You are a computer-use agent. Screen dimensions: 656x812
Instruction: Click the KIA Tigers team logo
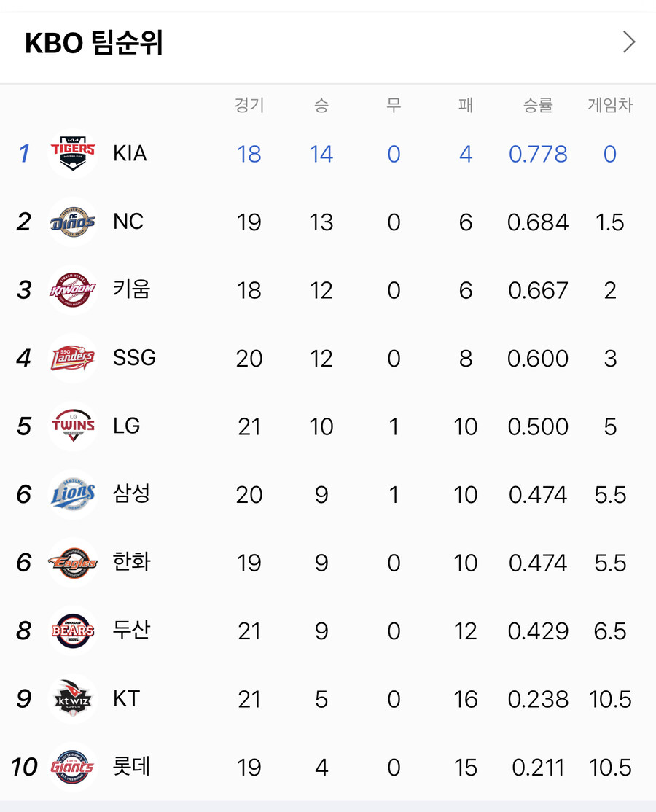click(73, 154)
